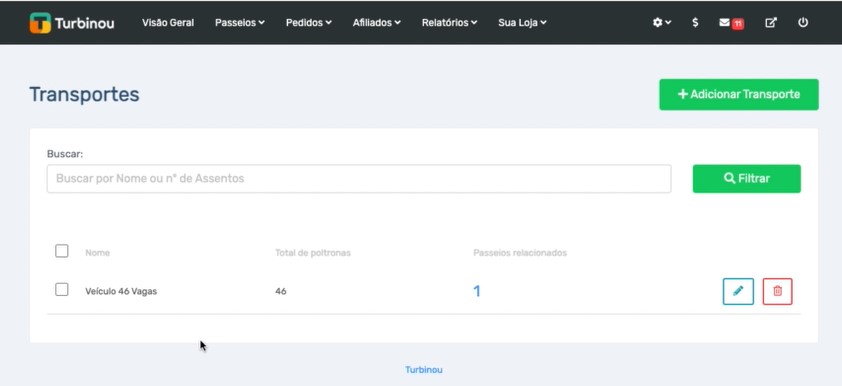Expand the Sua Loja dropdown menu

[x=522, y=23]
